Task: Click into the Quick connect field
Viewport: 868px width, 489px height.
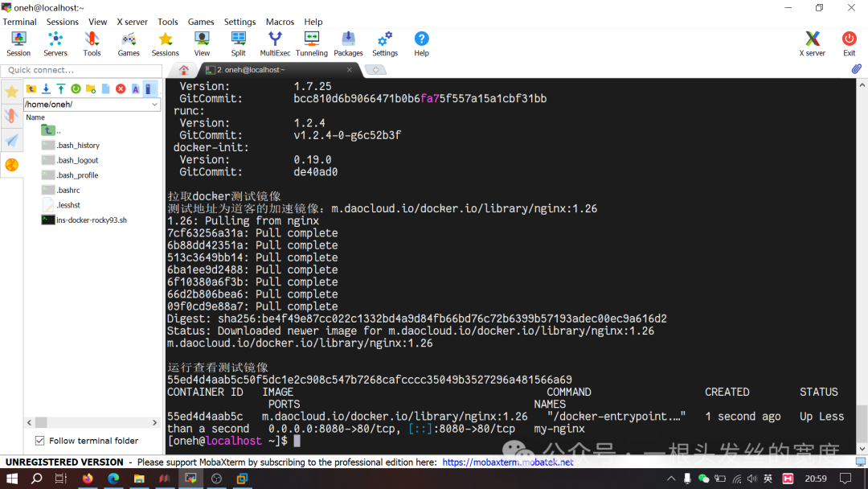Action: pyautogui.click(x=81, y=70)
